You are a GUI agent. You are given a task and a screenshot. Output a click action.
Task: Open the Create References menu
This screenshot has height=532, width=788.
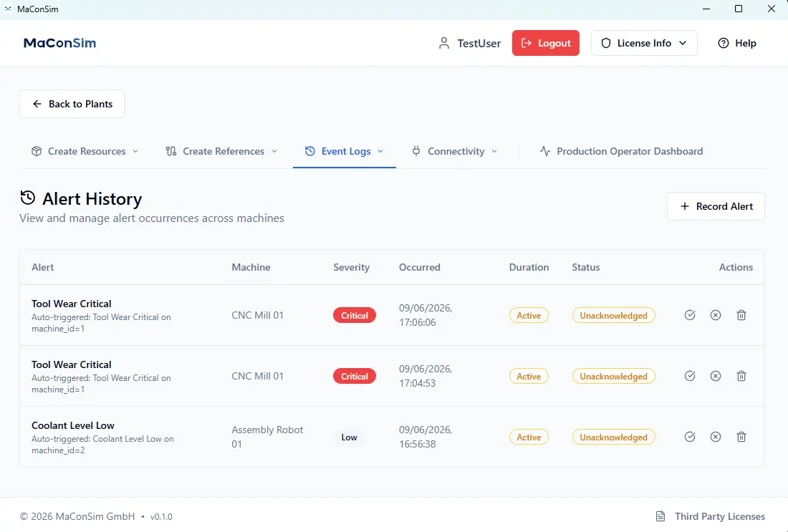[x=221, y=151]
